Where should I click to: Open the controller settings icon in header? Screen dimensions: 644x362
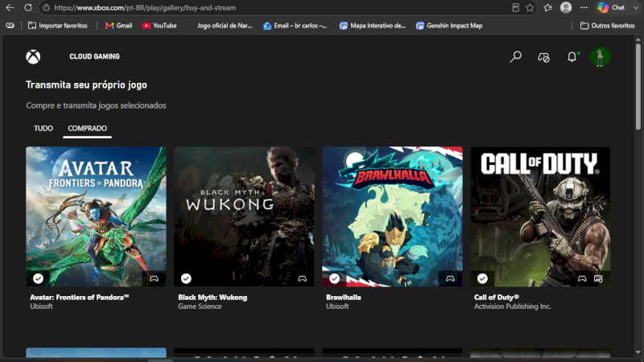(x=544, y=57)
